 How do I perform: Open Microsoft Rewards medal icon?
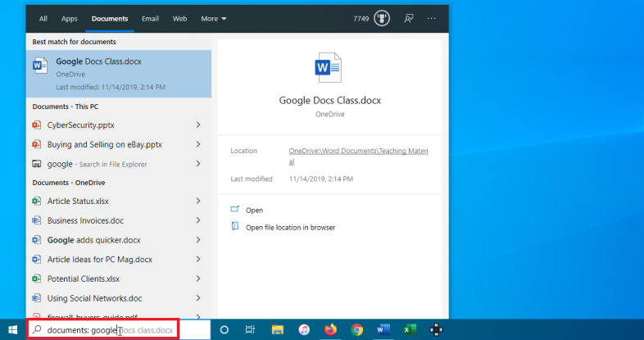click(382, 19)
